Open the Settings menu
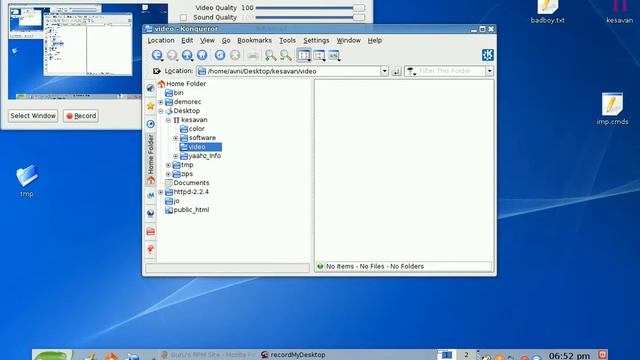This screenshot has height=360, width=640. click(x=316, y=40)
